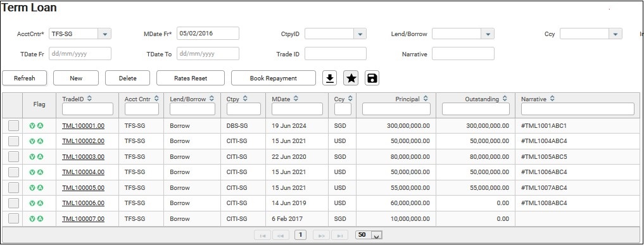
Task: Sort Narrative column using sort arrows
Action: (552, 99)
